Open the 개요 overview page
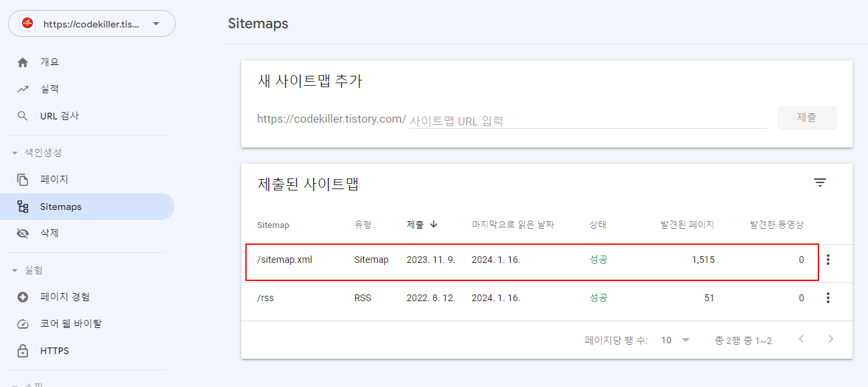Screen dimensions: 868x387 pyautogui.click(x=52, y=62)
